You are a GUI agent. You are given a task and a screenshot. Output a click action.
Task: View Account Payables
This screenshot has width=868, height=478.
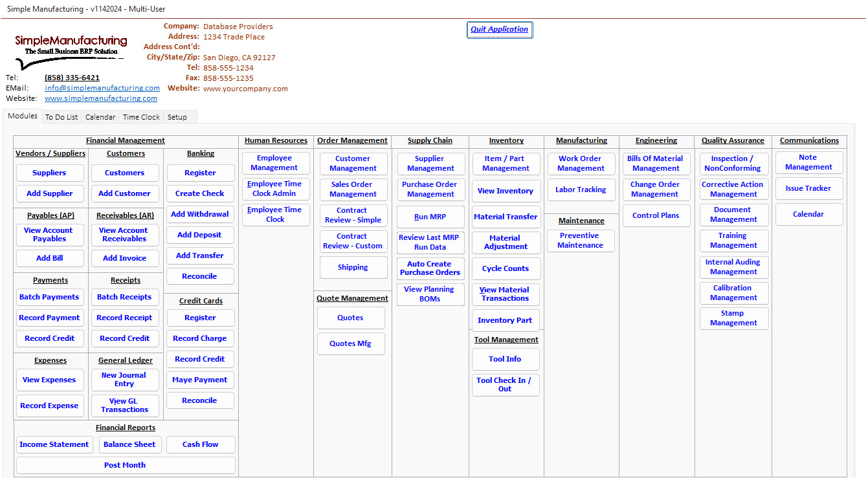coord(50,235)
